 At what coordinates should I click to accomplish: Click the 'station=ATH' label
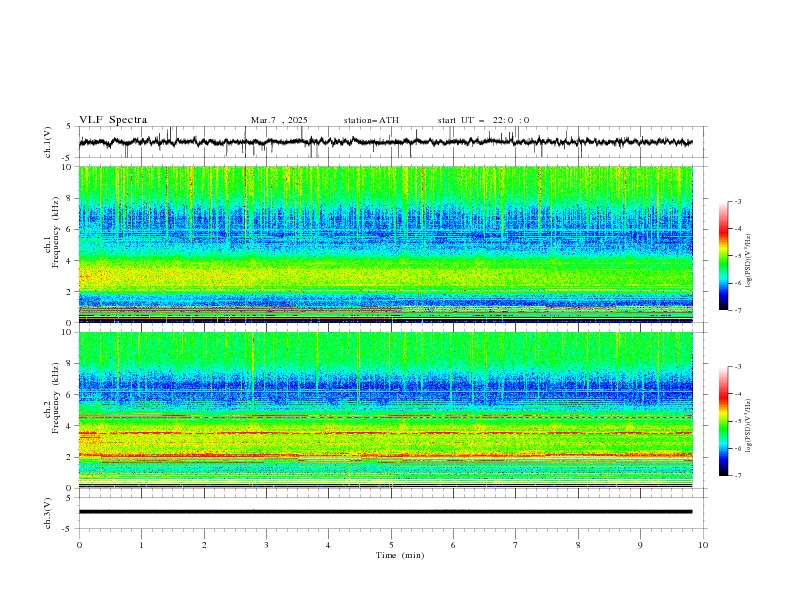(x=371, y=120)
